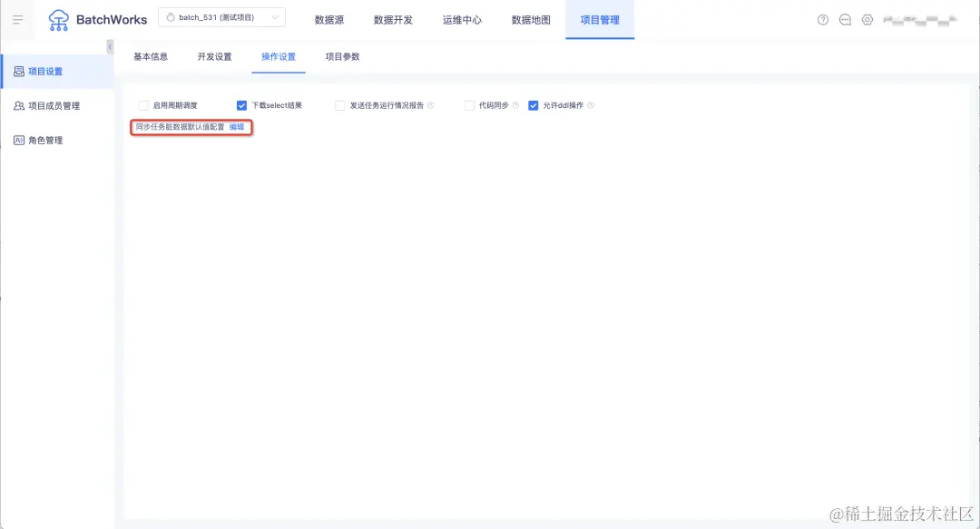Select the 项目管理 top menu
The height and width of the screenshot is (529, 980).
pyautogui.click(x=600, y=20)
